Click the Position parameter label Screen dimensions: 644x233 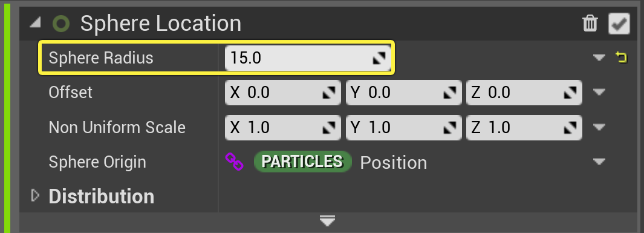coord(394,163)
